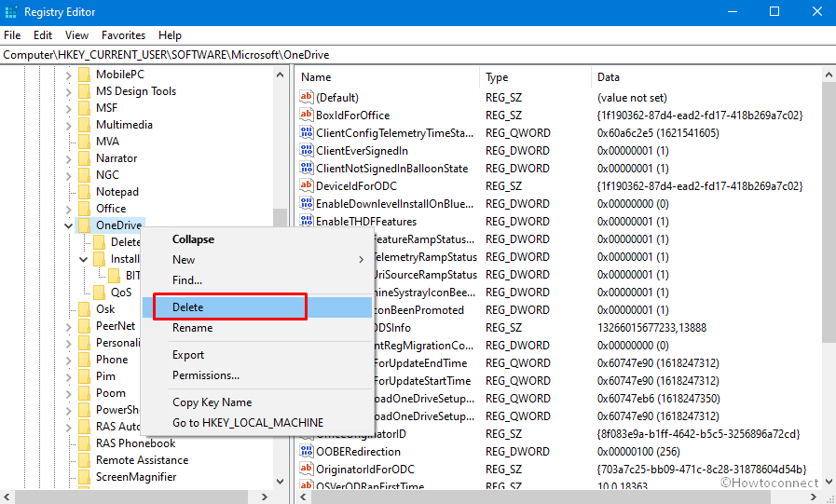
Task: Open the File menu
Action: point(12,35)
